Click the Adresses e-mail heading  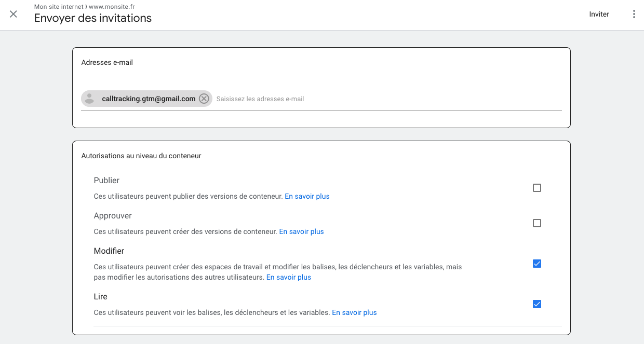coord(107,62)
